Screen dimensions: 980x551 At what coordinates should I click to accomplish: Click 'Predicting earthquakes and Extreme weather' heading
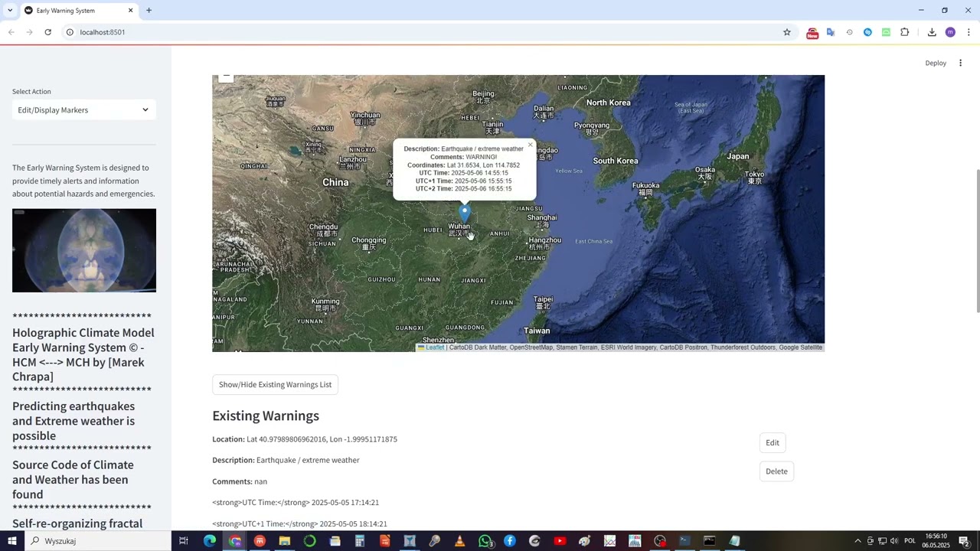coord(73,421)
